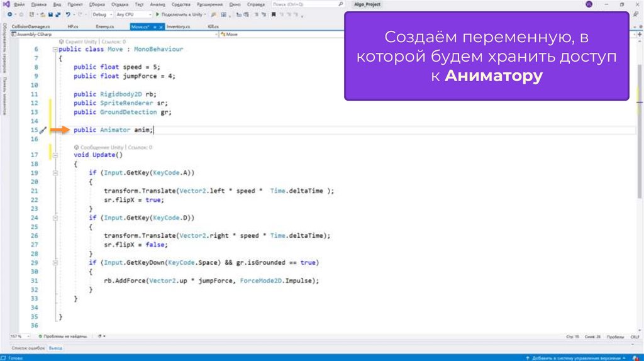
Task: Open the Debug configuration dropdown
Action: [103, 14]
